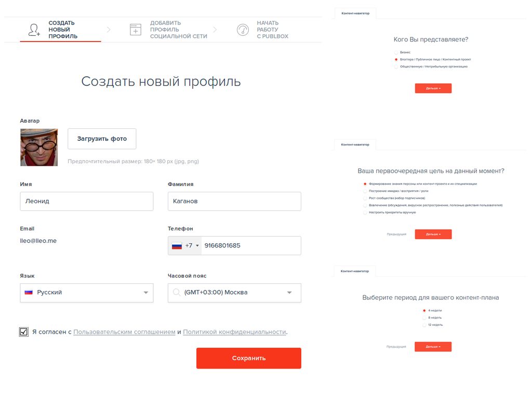Click the search icon in timezone field
Viewport: 532px width, 395px height.
coord(177,292)
